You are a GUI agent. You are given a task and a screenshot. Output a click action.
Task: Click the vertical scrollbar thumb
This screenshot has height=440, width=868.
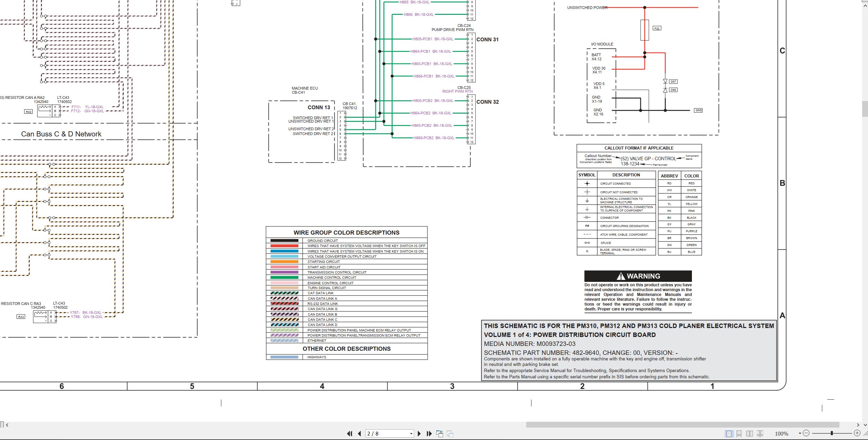tap(865, 109)
